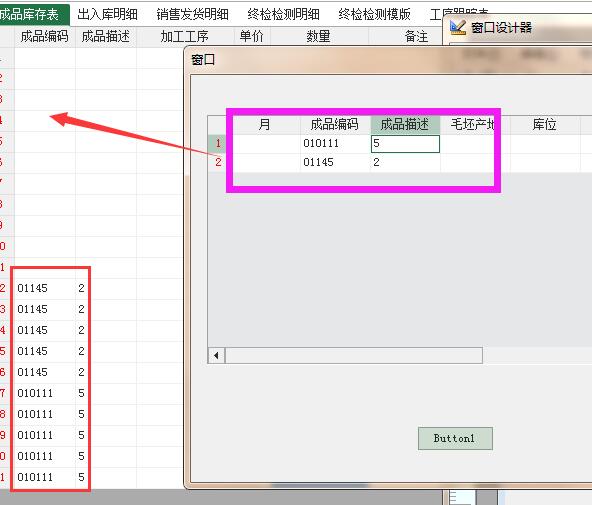The width and height of the screenshot is (592, 505).
Task: Click the 加工工序 column header in spreadsheet
Action: [185, 37]
